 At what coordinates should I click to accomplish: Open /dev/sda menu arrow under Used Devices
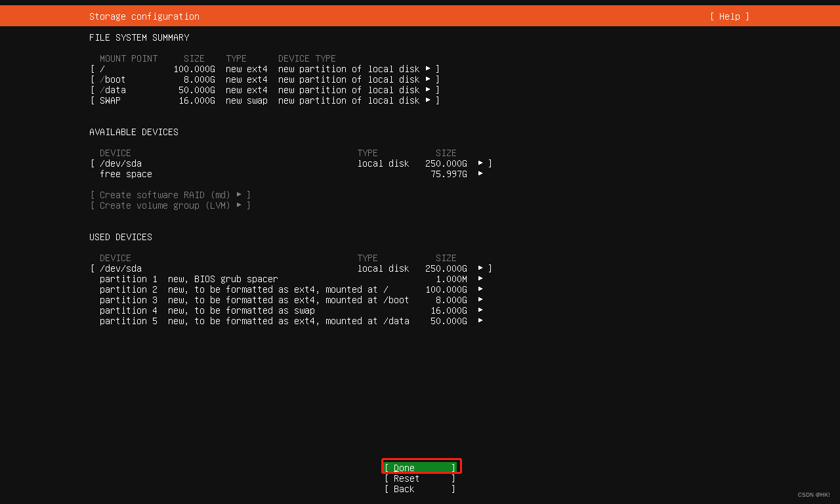pos(480,268)
